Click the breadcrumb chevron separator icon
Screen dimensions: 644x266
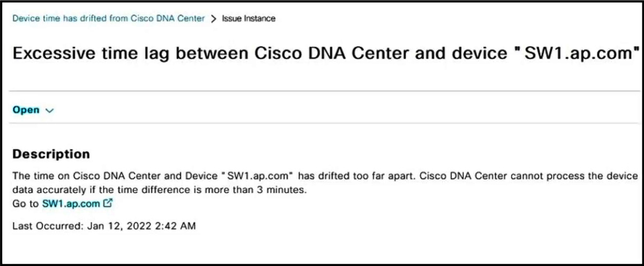pyautogui.click(x=214, y=19)
